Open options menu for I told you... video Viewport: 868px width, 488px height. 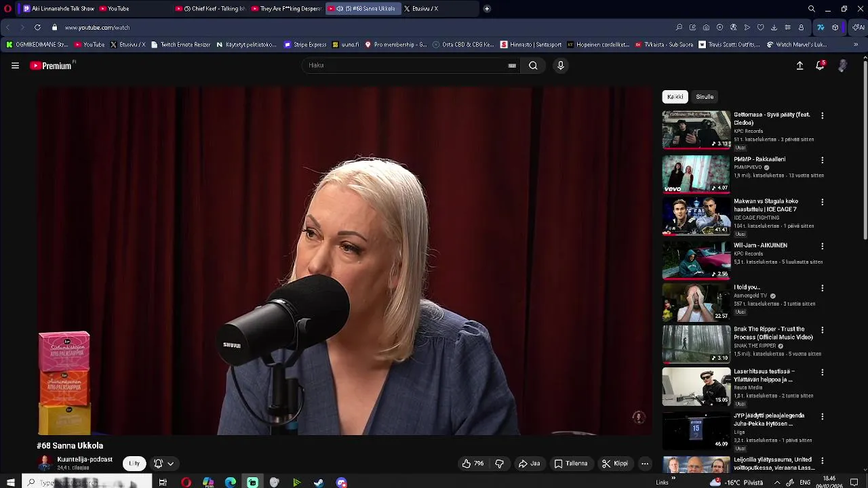click(x=823, y=288)
